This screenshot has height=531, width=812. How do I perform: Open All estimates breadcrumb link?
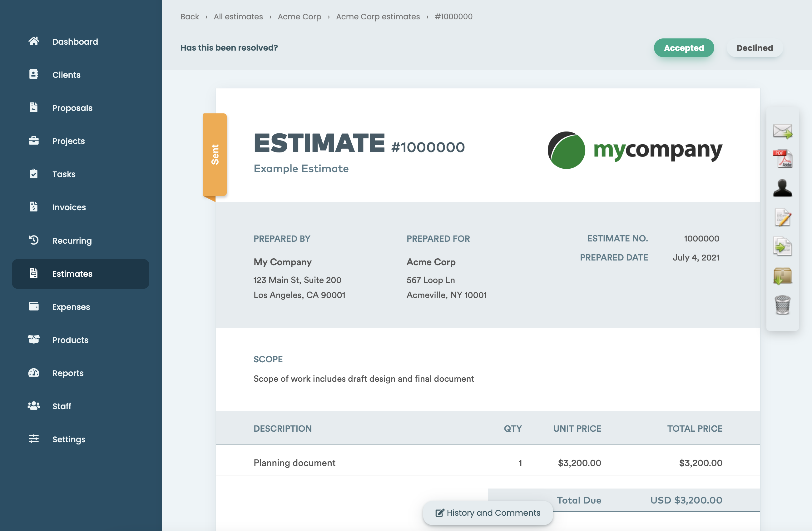pos(238,16)
